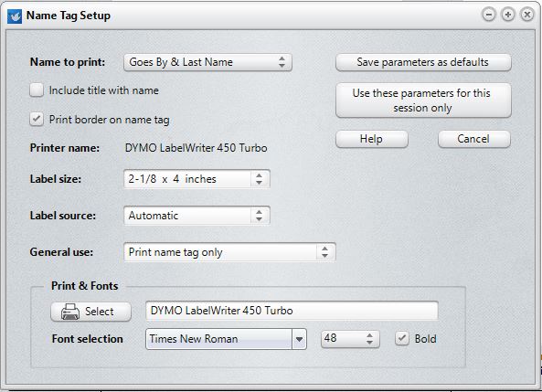Click the app logo icon in title bar
The image size is (542, 392).
coord(15,16)
